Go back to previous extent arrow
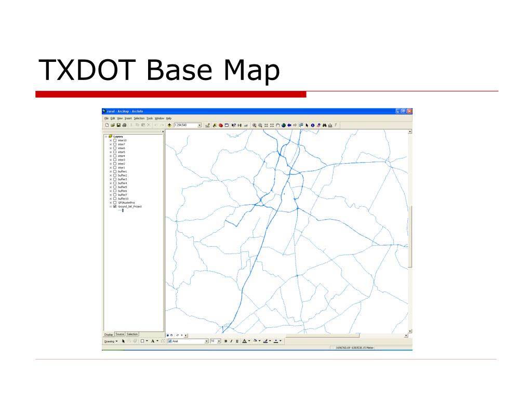Image resolution: width=532 pixels, height=399 pixels. (289, 125)
